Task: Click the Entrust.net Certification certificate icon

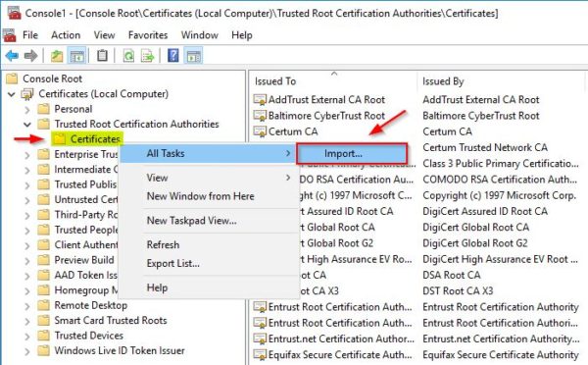Action: (x=260, y=339)
